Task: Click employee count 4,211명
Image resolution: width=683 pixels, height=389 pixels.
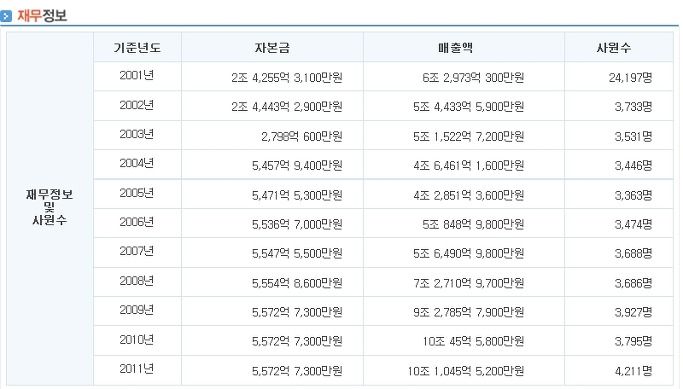Action: (x=633, y=371)
